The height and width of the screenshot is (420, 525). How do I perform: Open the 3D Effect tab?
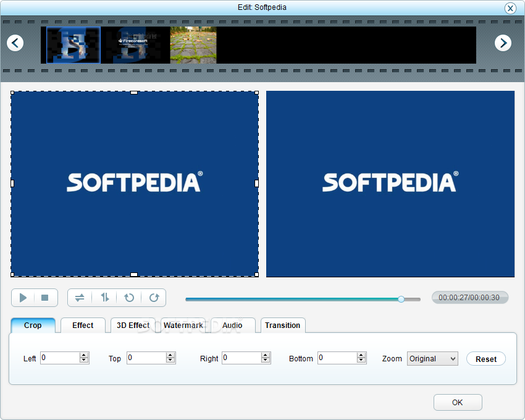tap(133, 325)
